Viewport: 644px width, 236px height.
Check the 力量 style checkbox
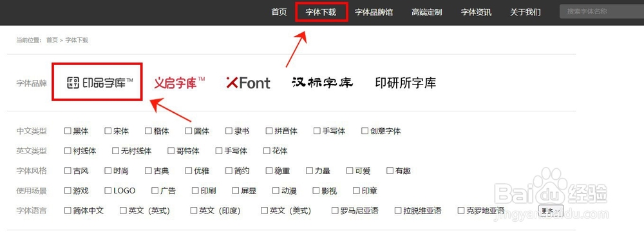(x=309, y=171)
